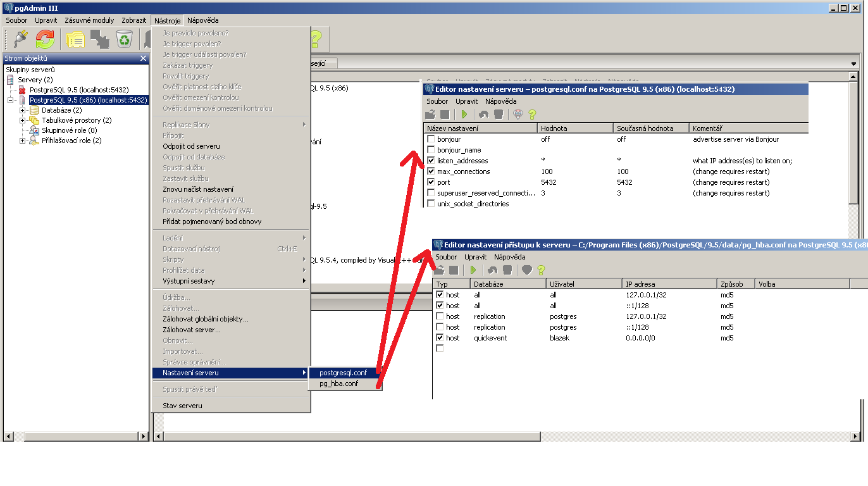Choose Zálohovat server... menu entry
The image size is (868, 486).
click(x=231, y=330)
